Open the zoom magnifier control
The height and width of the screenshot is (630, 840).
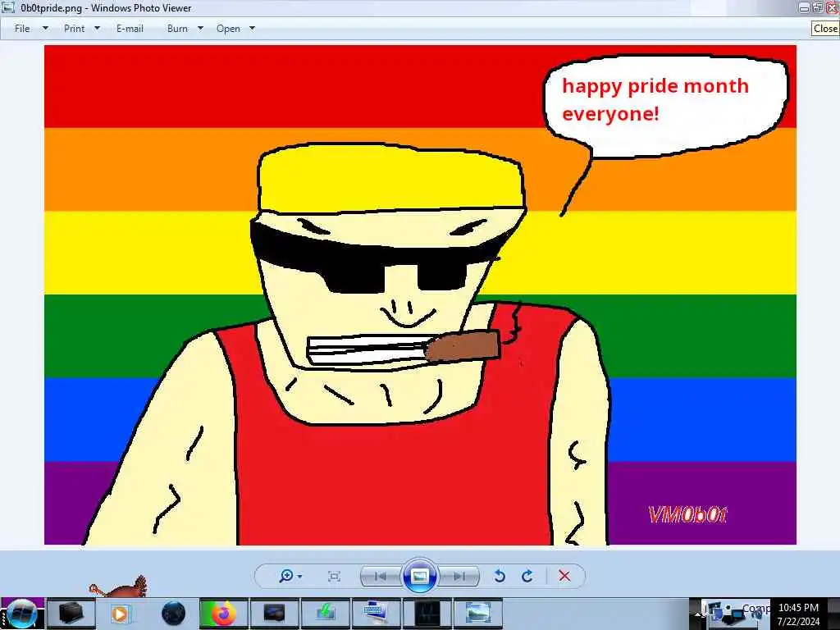[x=286, y=576]
